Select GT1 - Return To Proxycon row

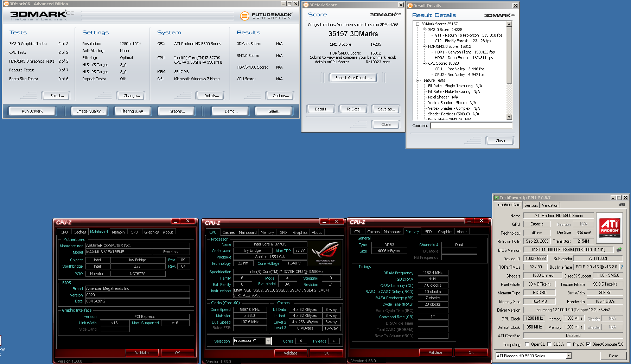click(x=469, y=35)
